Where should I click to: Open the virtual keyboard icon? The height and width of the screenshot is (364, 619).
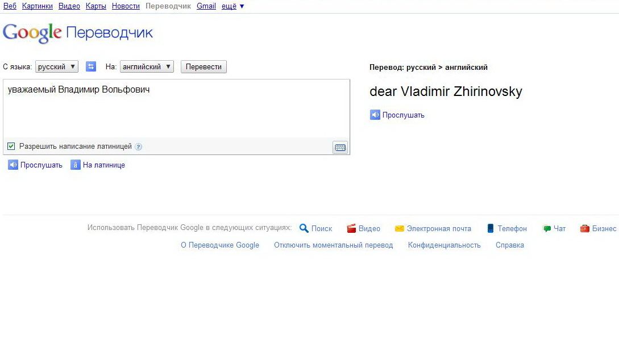pos(340,148)
